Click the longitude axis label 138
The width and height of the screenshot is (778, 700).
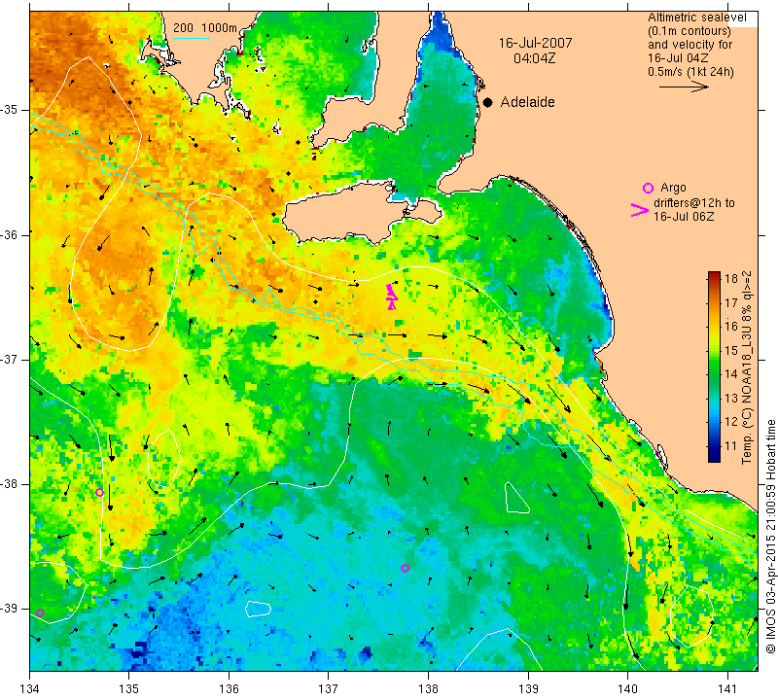[428, 688]
